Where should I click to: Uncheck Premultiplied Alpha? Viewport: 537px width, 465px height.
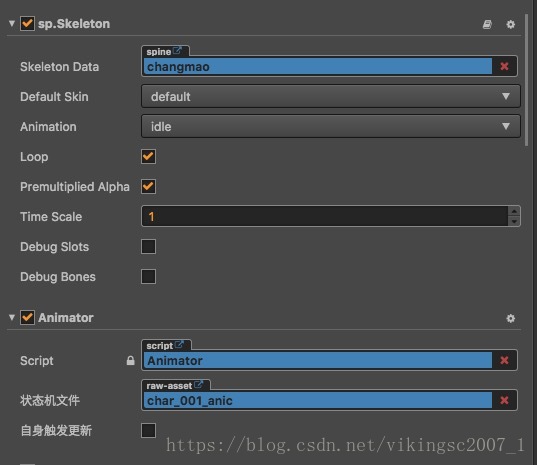coord(148,187)
